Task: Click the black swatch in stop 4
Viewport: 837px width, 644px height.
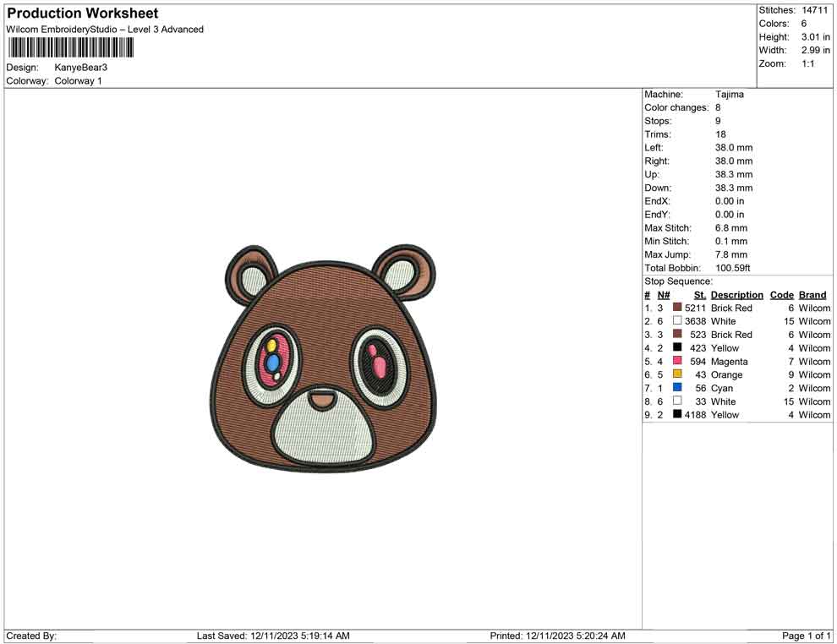Action: tap(677, 347)
